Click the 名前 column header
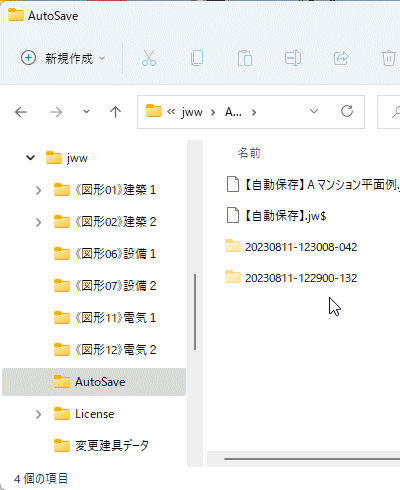The width and height of the screenshot is (400, 490). pos(249,153)
